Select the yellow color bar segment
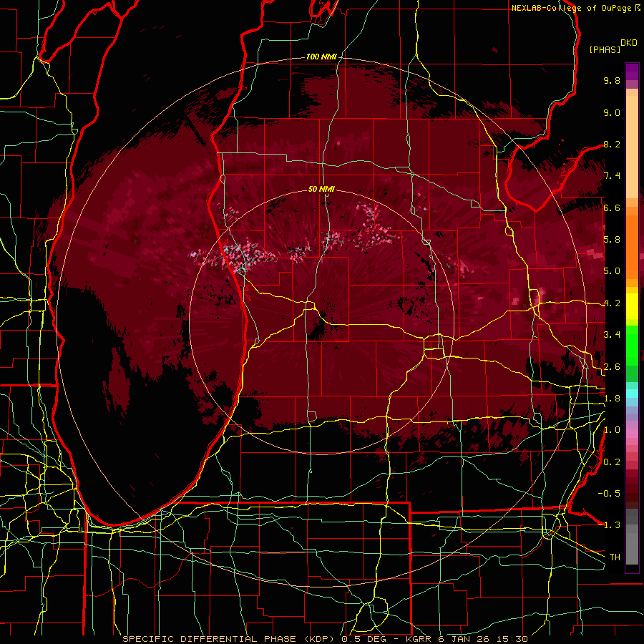 [632, 306]
